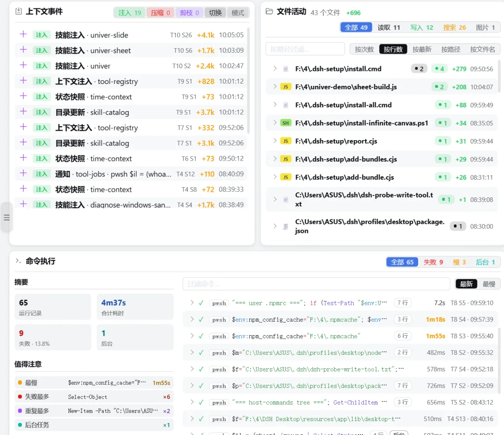This screenshot has height=435, width=504.
Task: Expand the 1m55s npm_config_cache command
Action: pyautogui.click(x=192, y=336)
